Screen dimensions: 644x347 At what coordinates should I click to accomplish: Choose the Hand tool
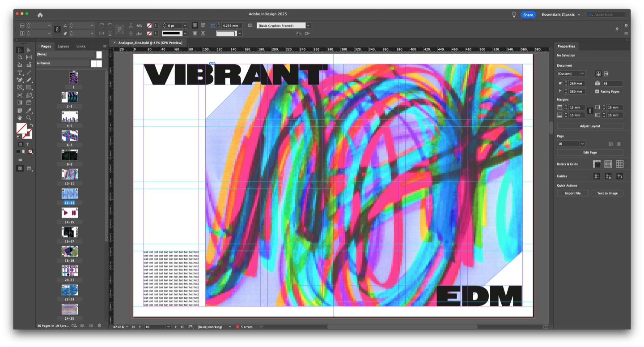click(20, 118)
